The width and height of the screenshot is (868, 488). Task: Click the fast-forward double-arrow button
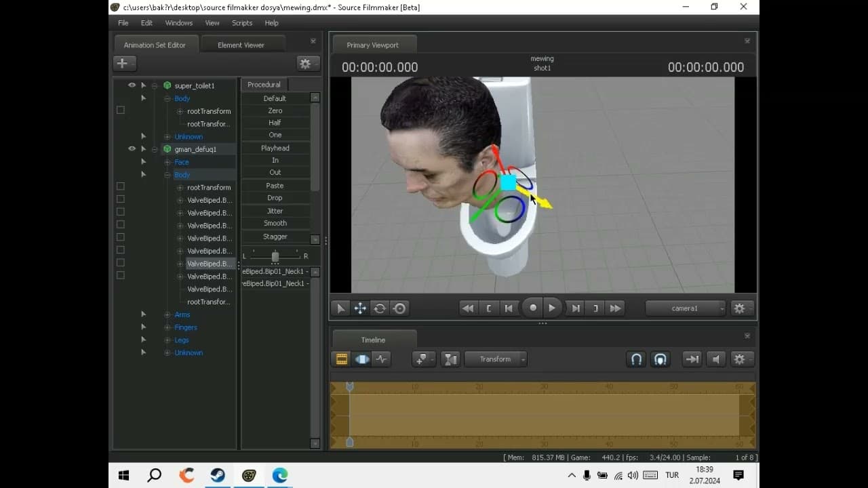[615, 308]
